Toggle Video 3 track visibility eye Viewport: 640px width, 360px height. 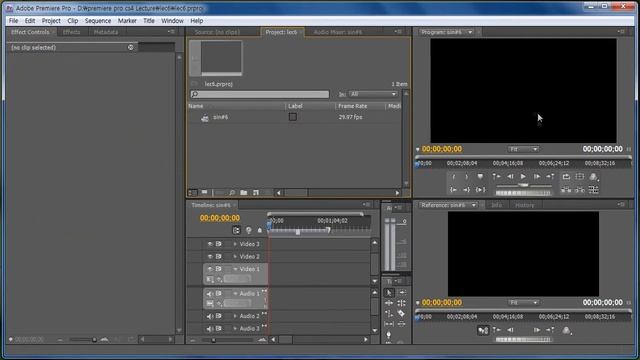tap(210, 244)
